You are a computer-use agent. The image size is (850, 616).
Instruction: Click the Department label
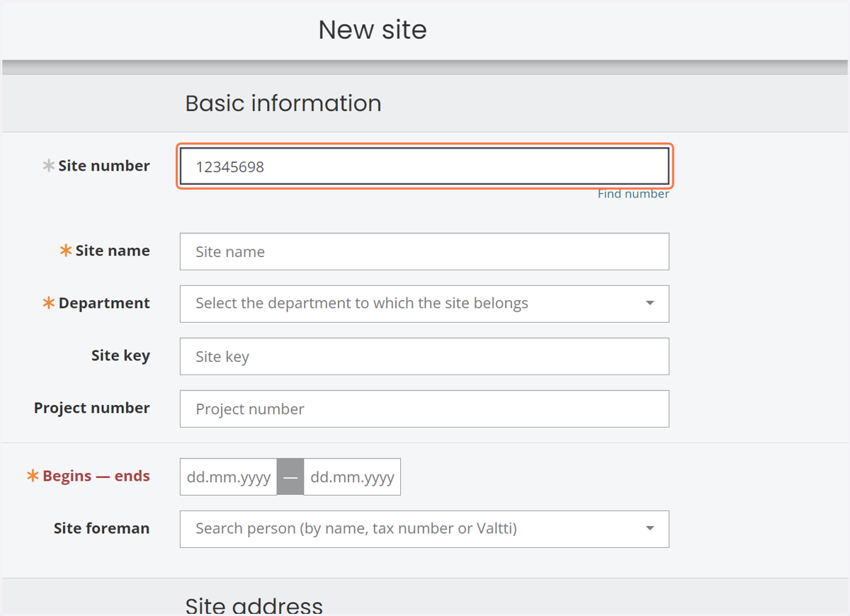click(x=104, y=303)
